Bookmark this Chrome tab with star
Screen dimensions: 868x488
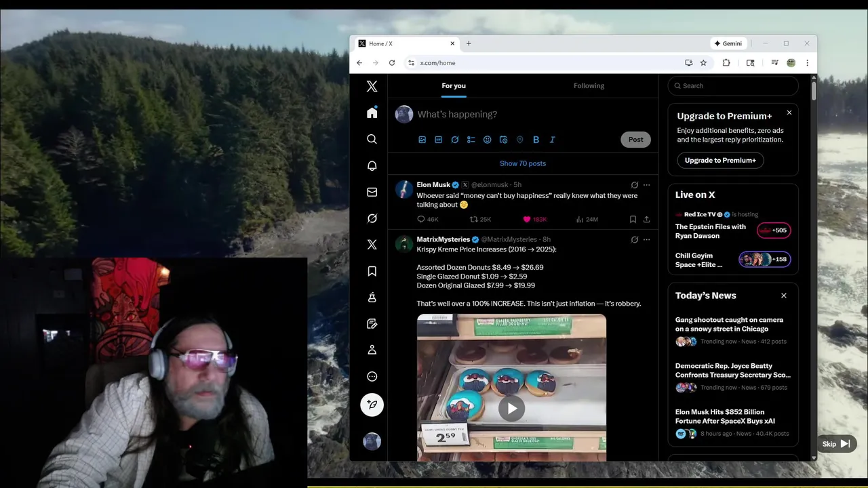click(x=703, y=62)
